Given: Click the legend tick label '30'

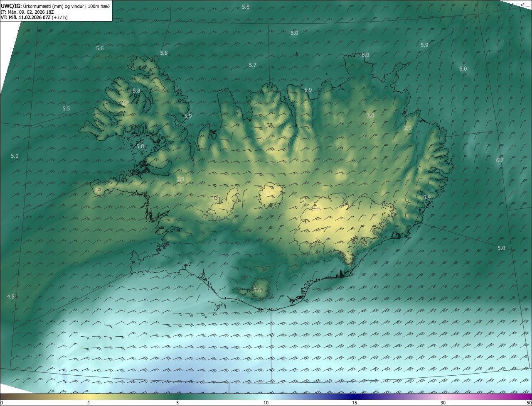Looking at the screenshot, I should (443, 403).
